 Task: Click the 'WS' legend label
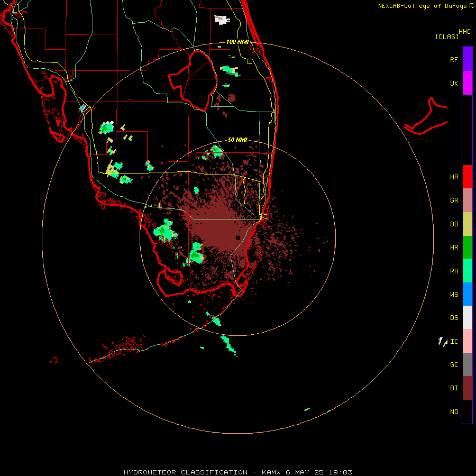454,295
